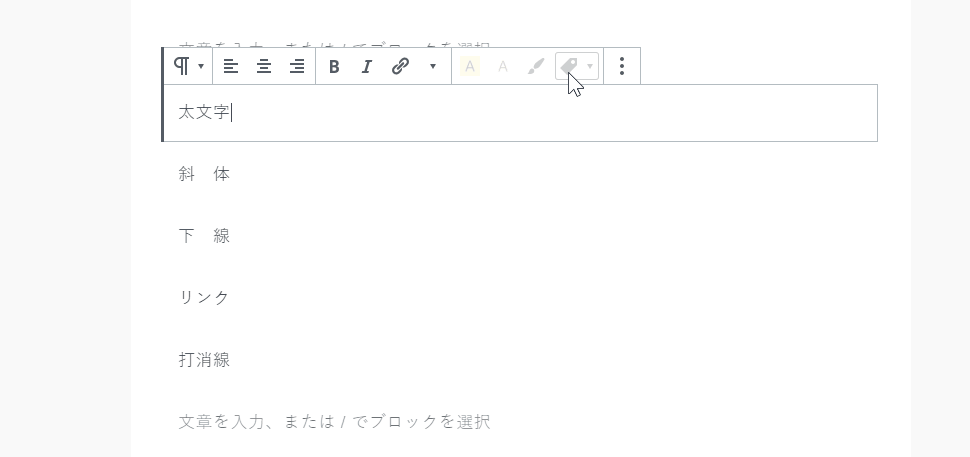Click the リンク paragraph text
This screenshot has width=970, height=457.
tap(204, 298)
